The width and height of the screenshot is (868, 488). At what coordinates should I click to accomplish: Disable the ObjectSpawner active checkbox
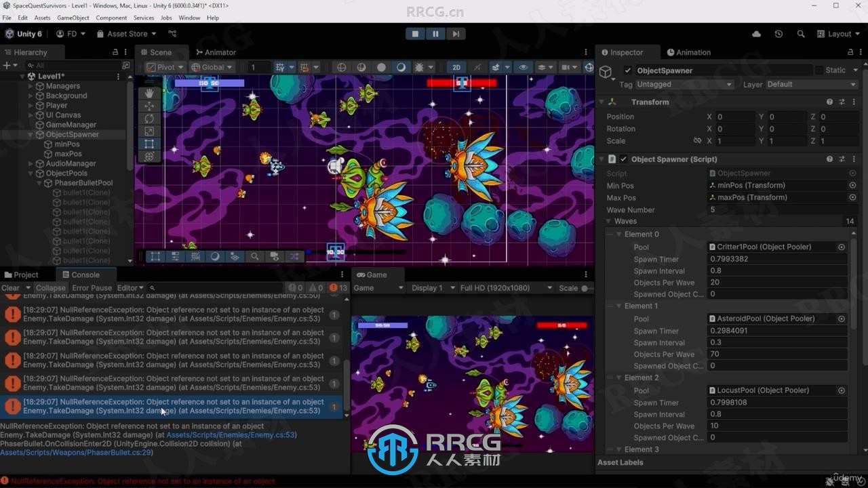point(628,70)
